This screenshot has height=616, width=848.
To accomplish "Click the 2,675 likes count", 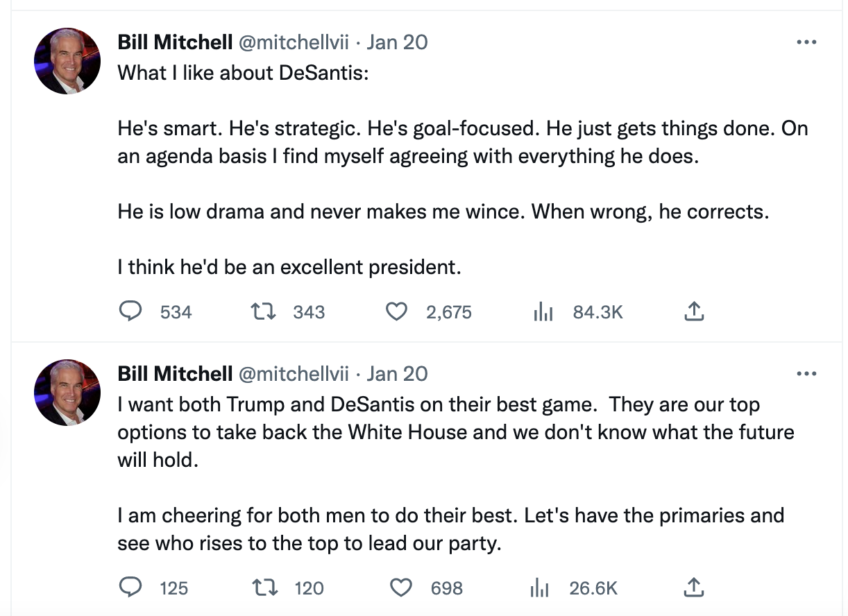I will (448, 311).
